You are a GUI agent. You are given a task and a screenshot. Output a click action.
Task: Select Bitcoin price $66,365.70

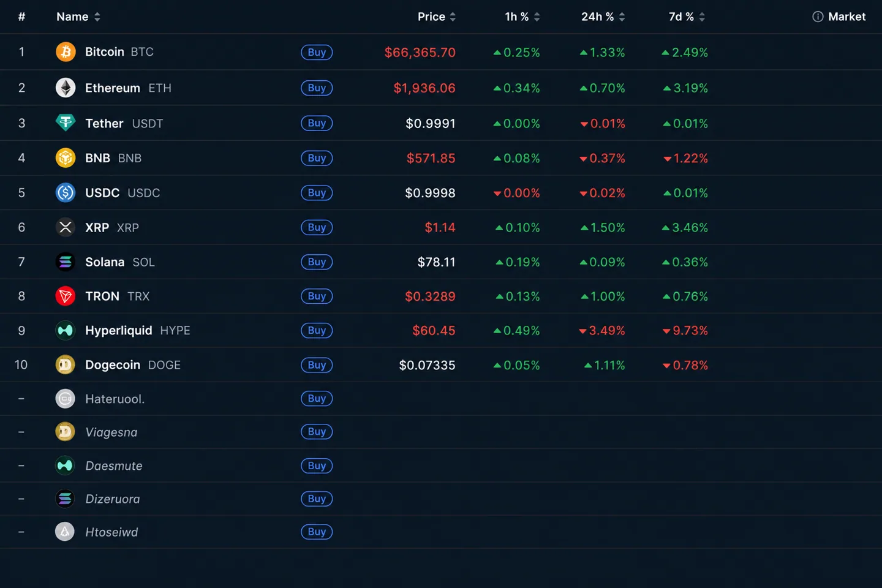click(420, 53)
